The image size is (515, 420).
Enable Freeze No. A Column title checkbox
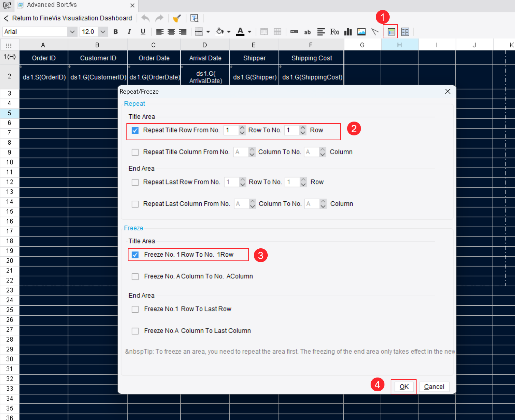pos(135,276)
